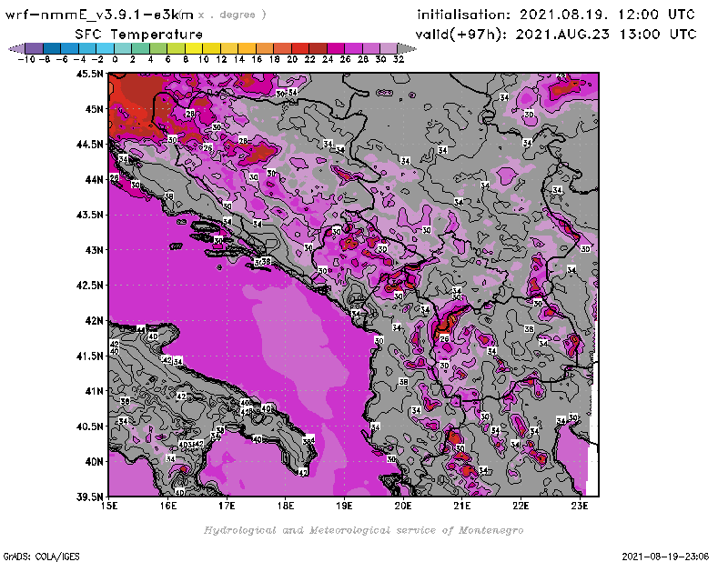The image size is (728, 562).
Task: Click the gray arrow at the legend's right end
Action: coord(407,48)
